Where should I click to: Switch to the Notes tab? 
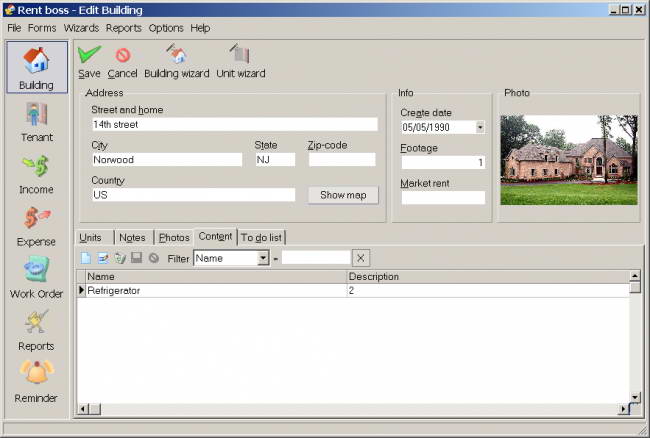pyautogui.click(x=133, y=237)
